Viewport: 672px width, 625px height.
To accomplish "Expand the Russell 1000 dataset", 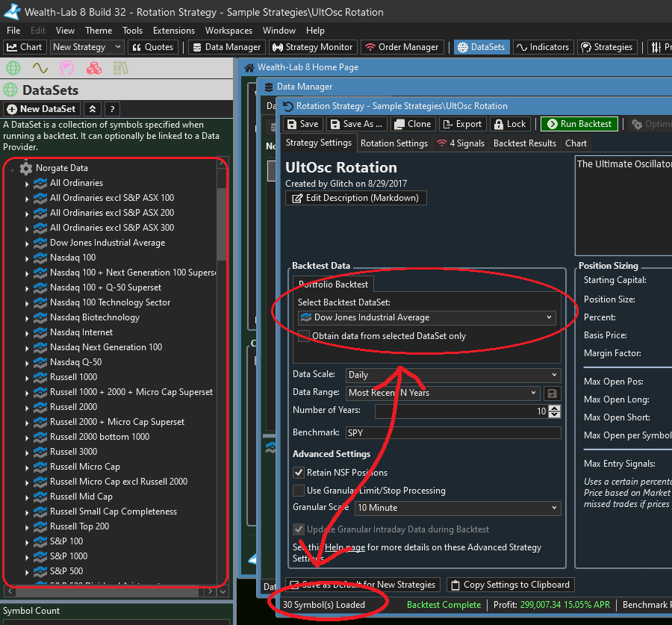I will (27, 378).
